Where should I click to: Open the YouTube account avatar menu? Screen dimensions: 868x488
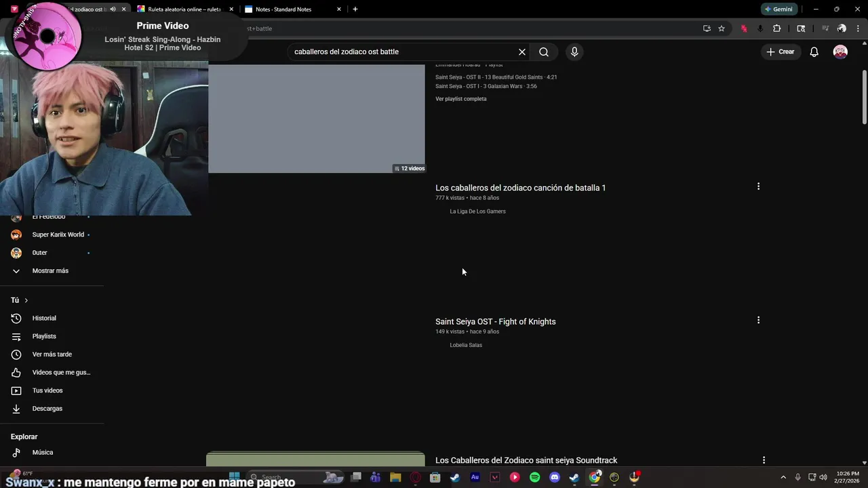pos(840,52)
